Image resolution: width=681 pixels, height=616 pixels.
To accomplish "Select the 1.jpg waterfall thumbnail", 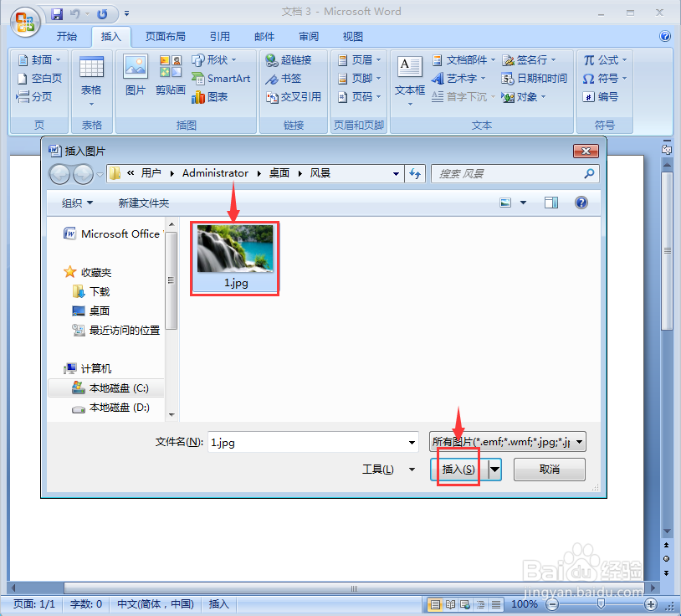I will point(235,258).
